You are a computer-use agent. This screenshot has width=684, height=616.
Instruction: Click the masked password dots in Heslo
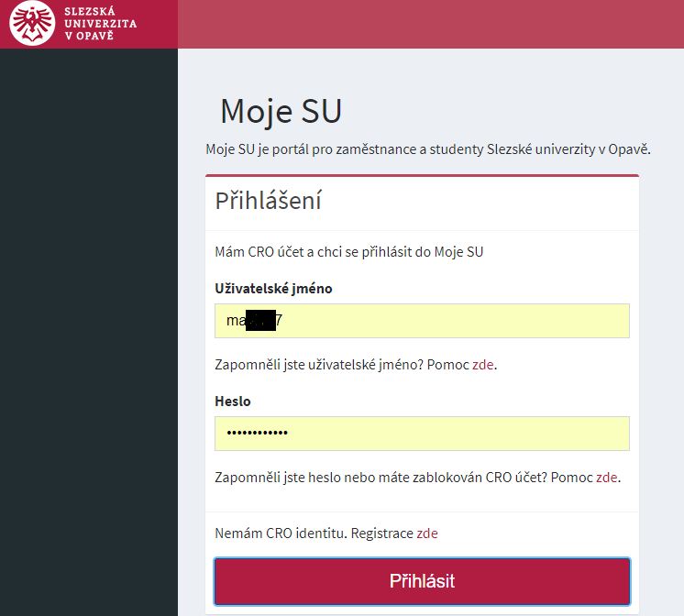click(x=257, y=433)
